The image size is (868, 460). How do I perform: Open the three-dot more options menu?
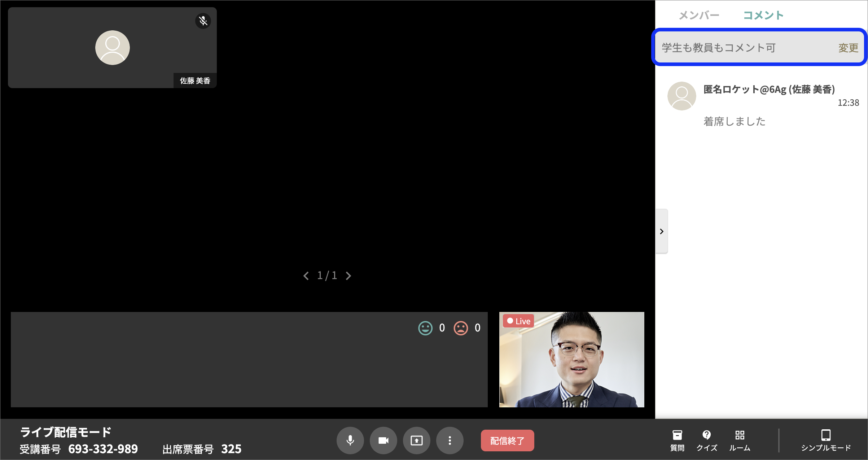(x=450, y=441)
